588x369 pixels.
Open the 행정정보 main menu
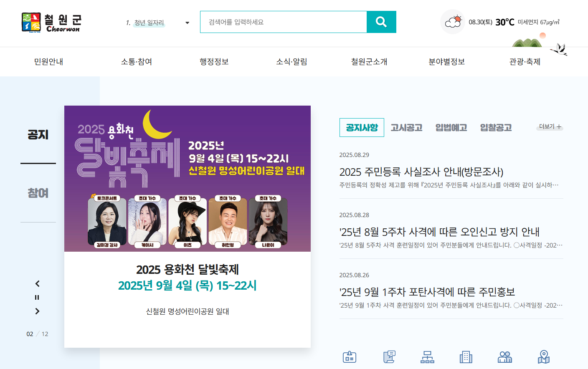tap(214, 62)
